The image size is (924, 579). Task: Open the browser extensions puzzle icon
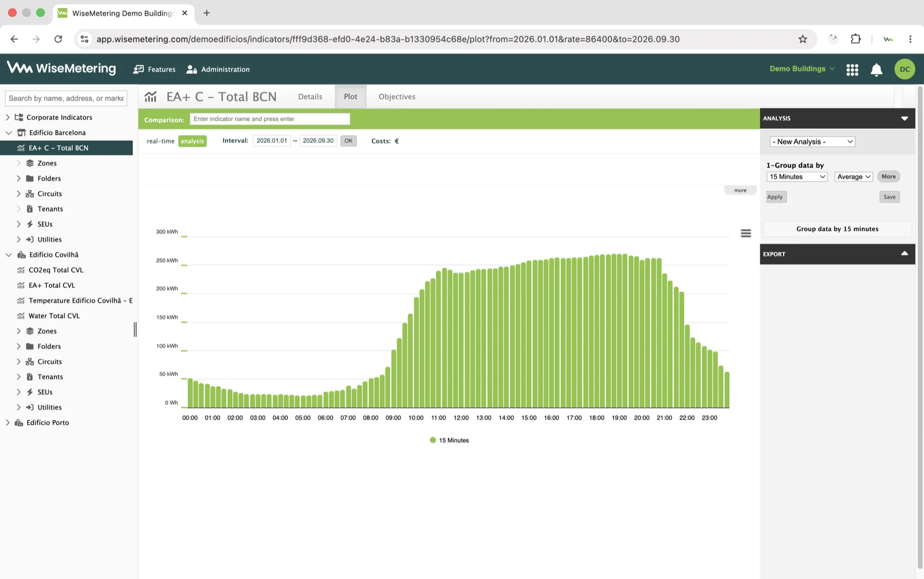coord(856,39)
